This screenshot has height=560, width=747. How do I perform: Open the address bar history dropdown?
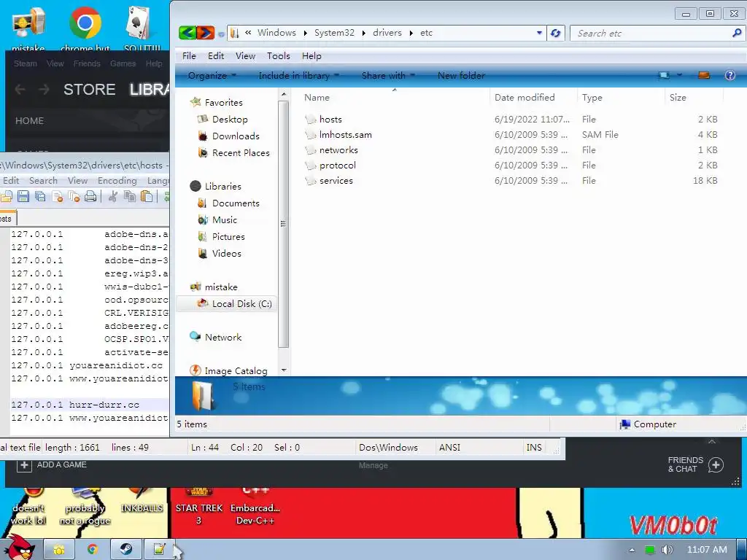(x=539, y=34)
